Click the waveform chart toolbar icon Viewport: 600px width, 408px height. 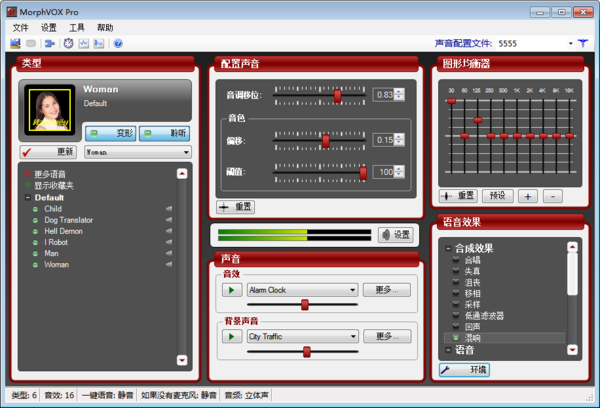pos(83,44)
